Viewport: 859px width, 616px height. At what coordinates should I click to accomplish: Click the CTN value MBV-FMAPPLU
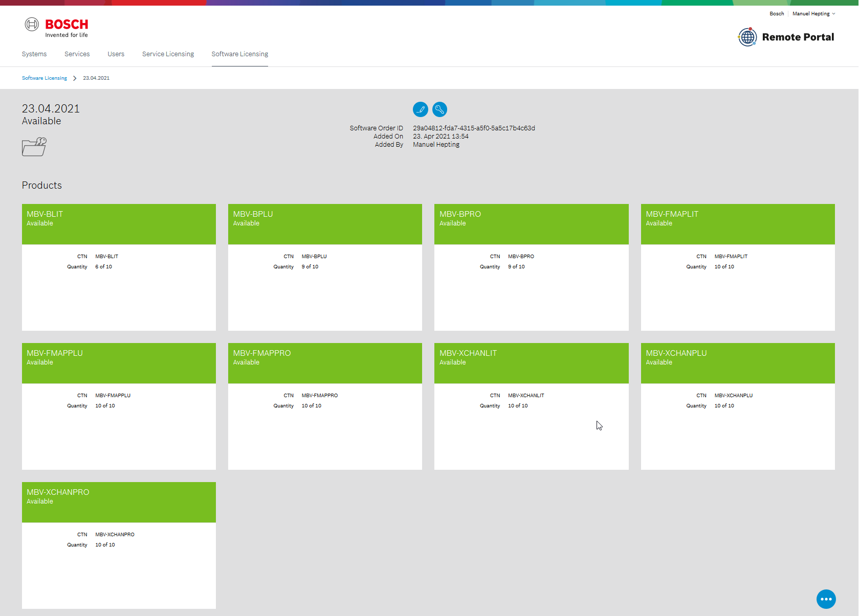(x=113, y=396)
